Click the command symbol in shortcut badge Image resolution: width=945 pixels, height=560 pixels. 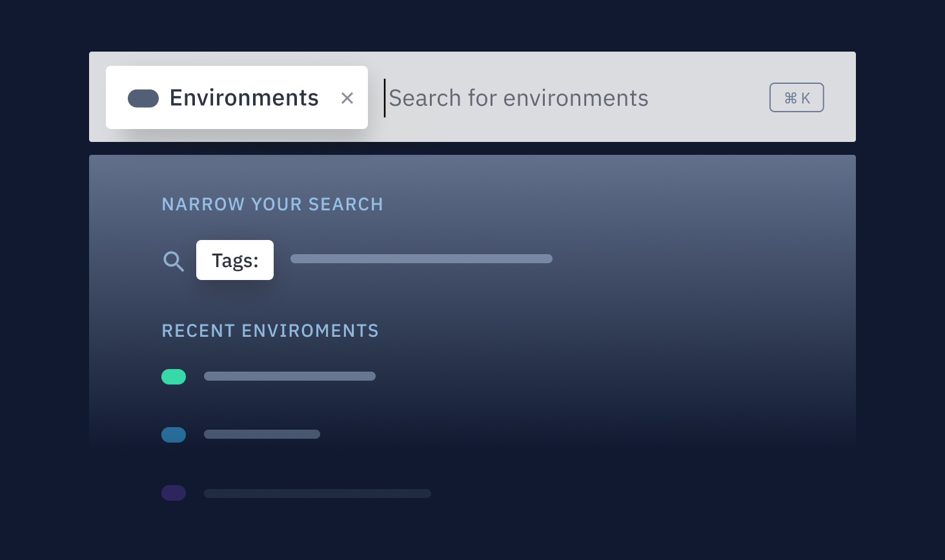click(x=791, y=98)
